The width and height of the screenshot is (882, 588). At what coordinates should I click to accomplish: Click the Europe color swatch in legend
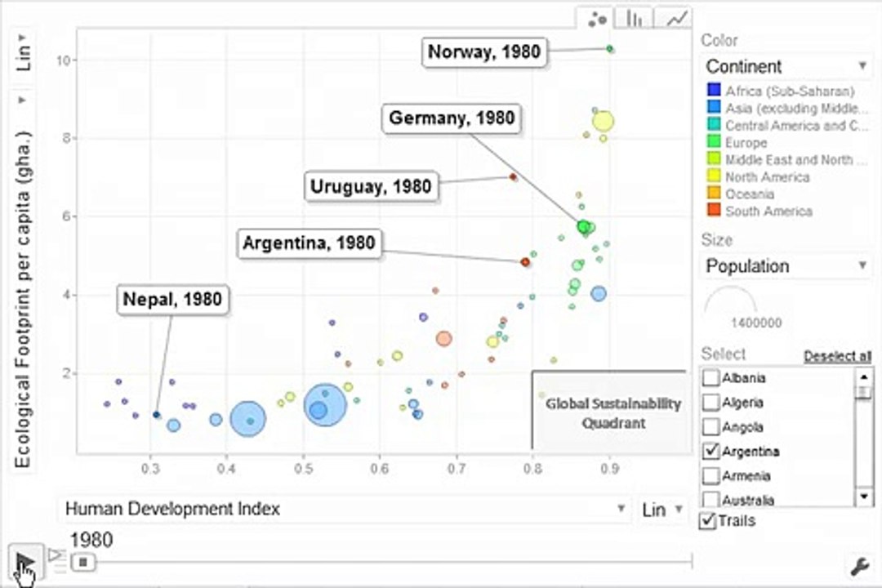click(713, 142)
